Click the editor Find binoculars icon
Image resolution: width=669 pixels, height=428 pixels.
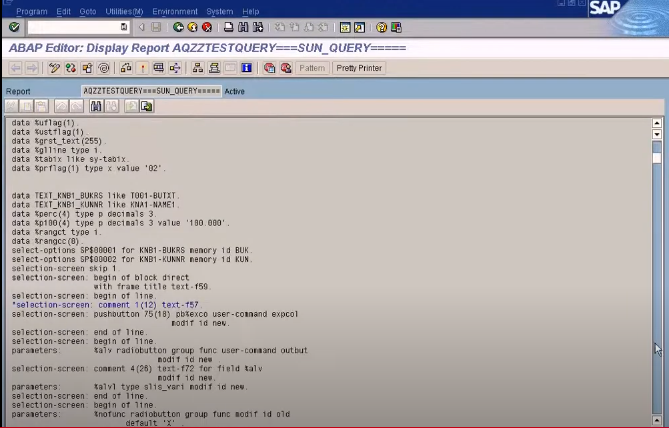click(x=96, y=106)
